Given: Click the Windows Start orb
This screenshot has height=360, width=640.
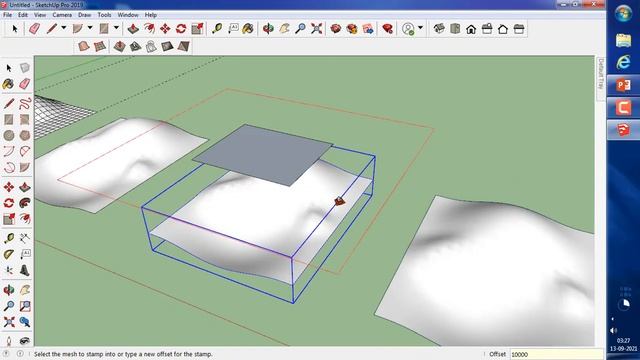Looking at the screenshot, I should click(x=623, y=14).
